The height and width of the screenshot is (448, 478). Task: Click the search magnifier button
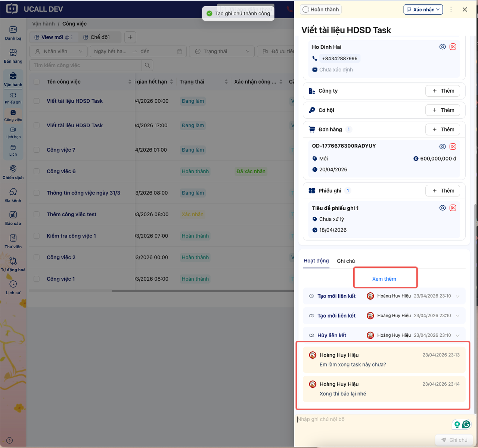pyautogui.click(x=148, y=65)
